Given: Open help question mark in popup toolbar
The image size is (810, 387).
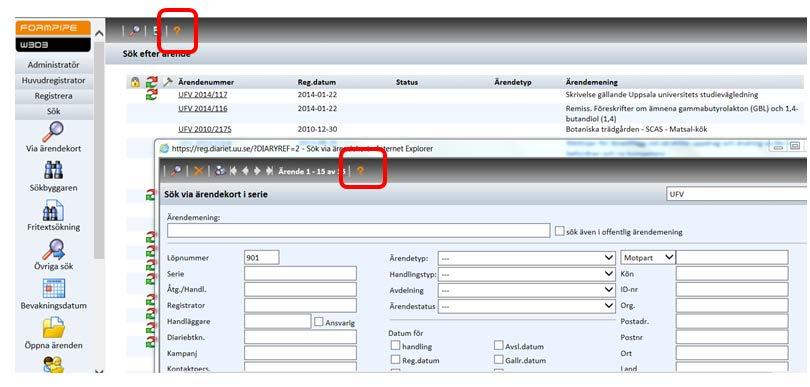Looking at the screenshot, I should [x=360, y=171].
